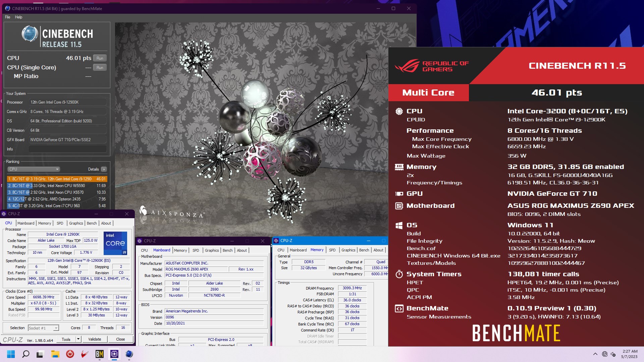The height and width of the screenshot is (362, 644).
Task: Click the BIOS version value 0096
Action: pyautogui.click(x=214, y=317)
